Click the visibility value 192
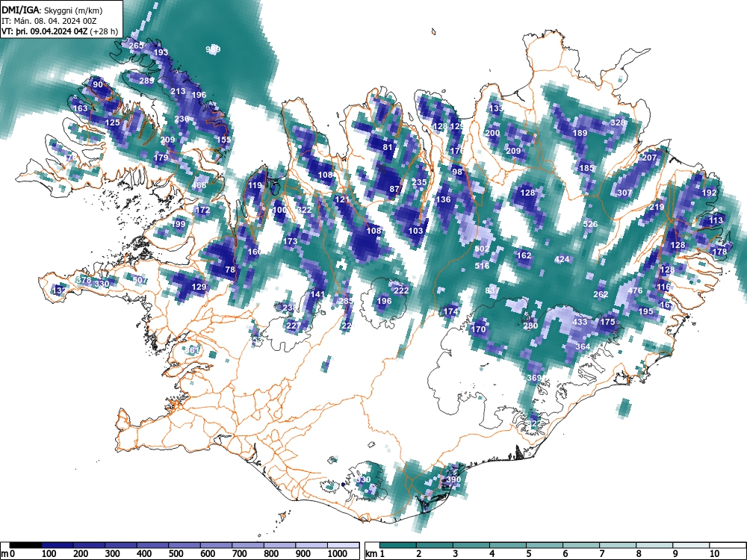747x560 pixels. 709,193
